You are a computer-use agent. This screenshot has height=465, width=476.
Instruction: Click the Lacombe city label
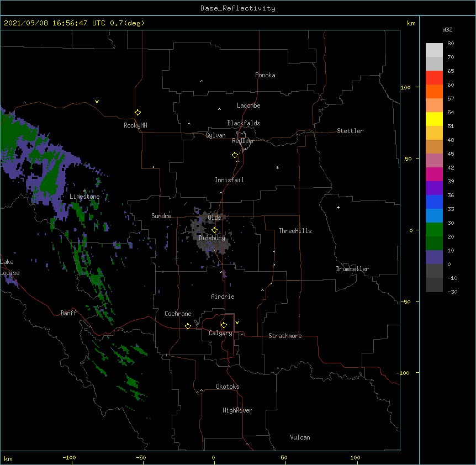click(248, 105)
